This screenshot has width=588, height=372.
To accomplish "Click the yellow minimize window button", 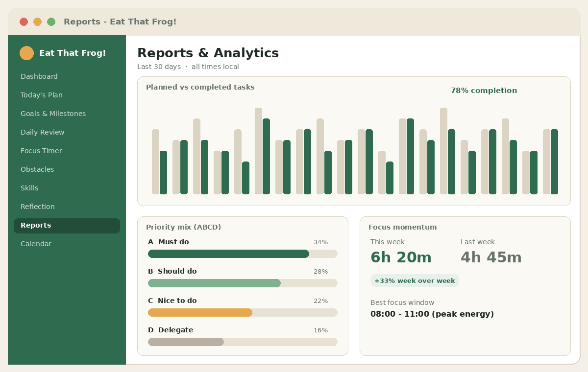I will coord(37,22).
